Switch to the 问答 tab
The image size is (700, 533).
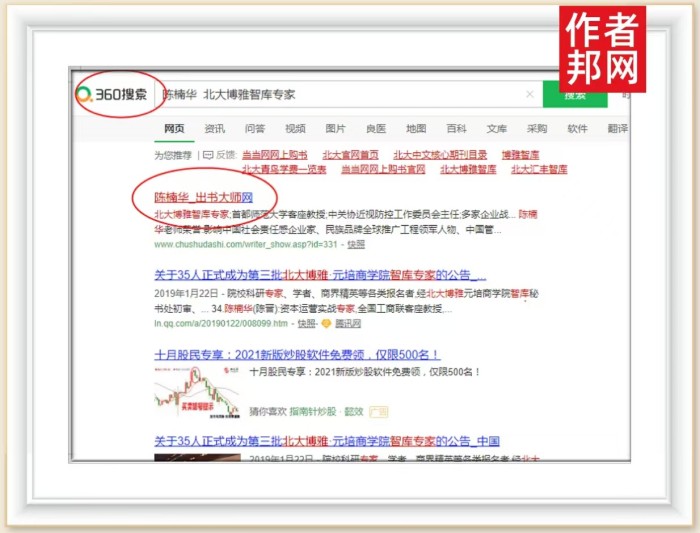(x=255, y=129)
